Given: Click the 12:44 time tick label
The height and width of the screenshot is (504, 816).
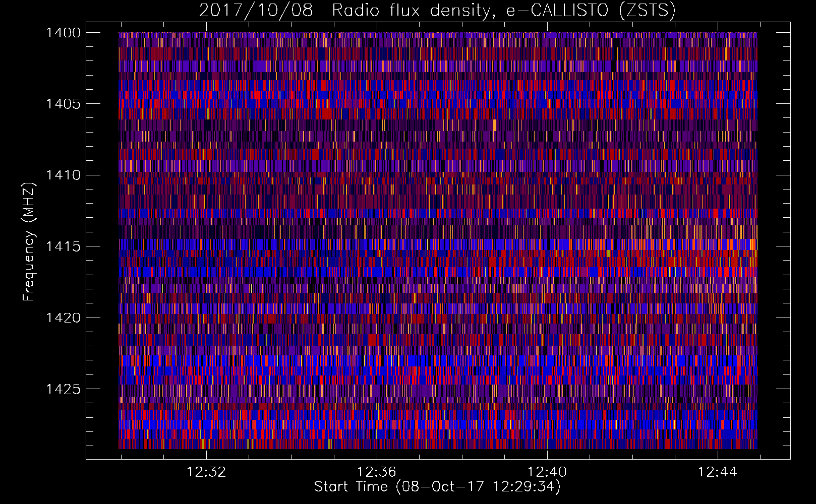Looking at the screenshot, I should 717,472.
